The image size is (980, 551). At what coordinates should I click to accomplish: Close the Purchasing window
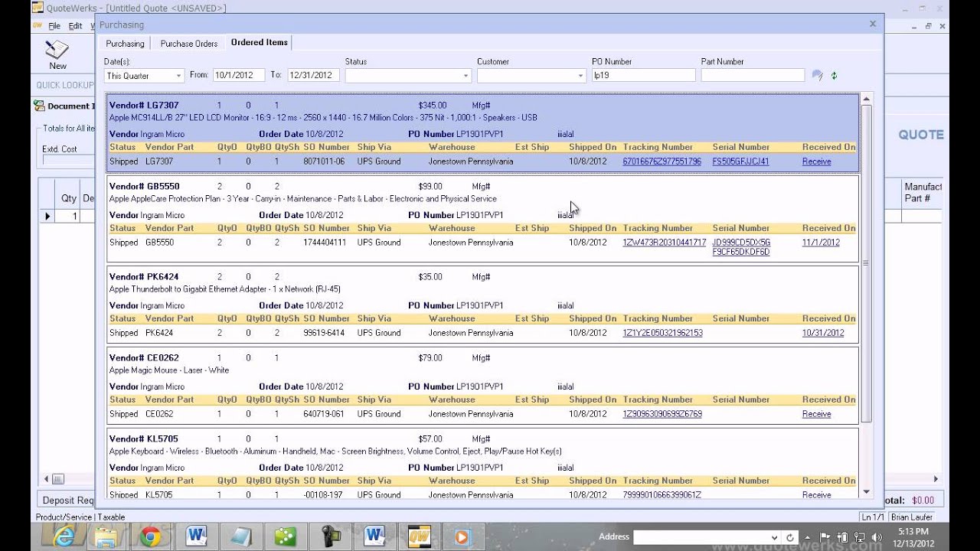point(872,24)
